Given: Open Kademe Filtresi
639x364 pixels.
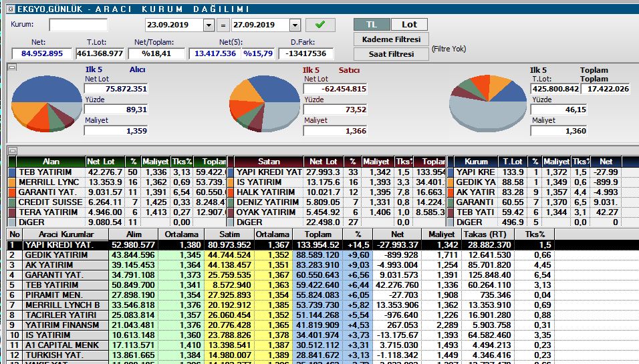Looking at the screenshot, I should tap(391, 39).
